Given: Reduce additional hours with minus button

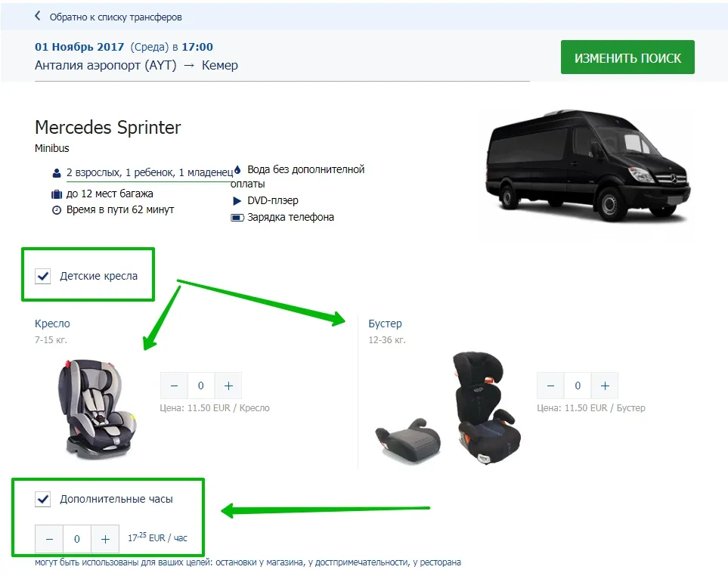Looking at the screenshot, I should coord(50,539).
